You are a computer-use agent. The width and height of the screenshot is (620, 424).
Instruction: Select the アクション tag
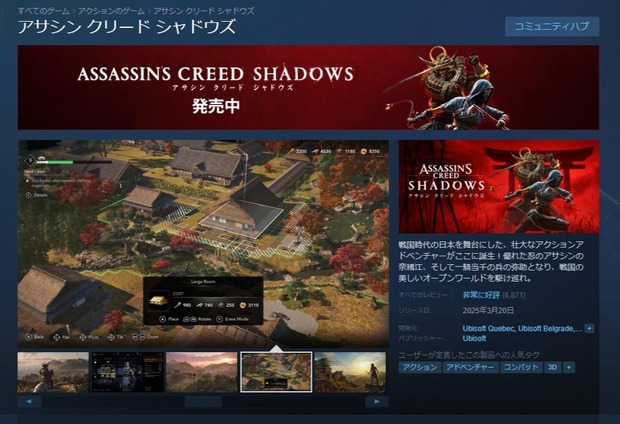420,367
